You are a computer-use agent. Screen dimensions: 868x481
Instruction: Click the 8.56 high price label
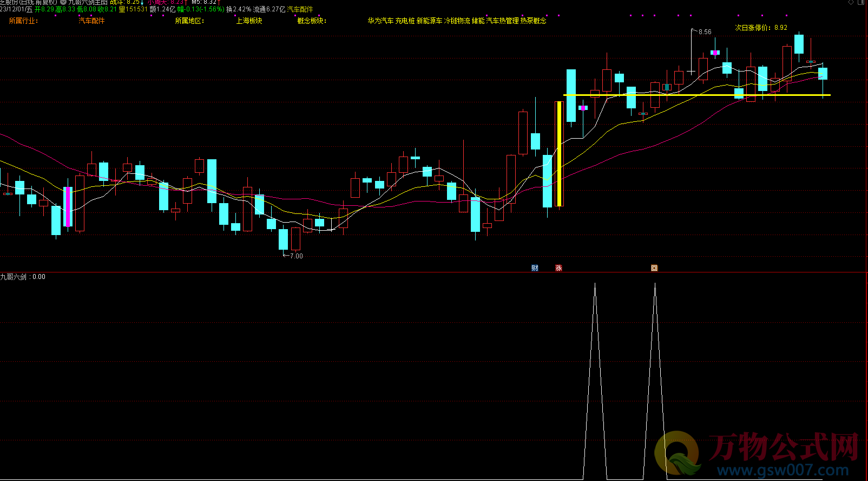pos(705,32)
